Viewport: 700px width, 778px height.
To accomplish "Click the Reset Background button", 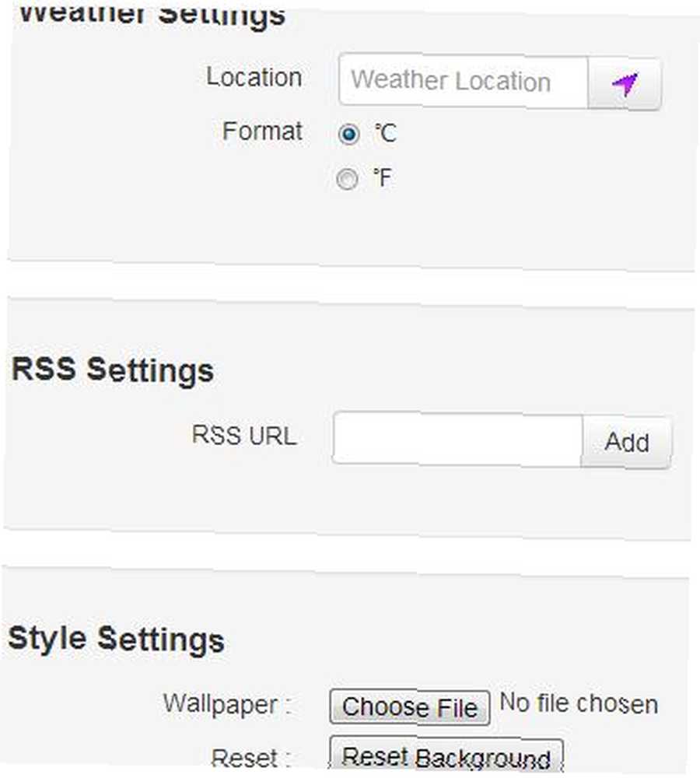I will point(446,757).
